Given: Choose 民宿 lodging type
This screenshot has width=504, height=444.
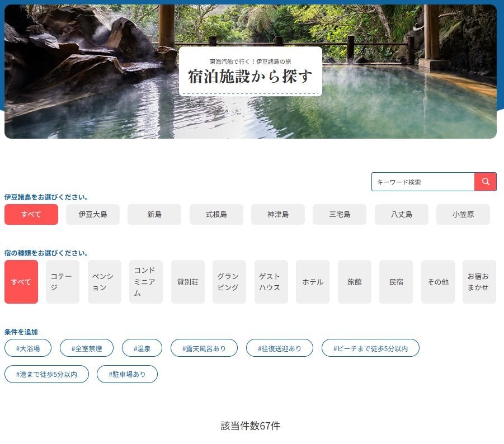Looking at the screenshot, I should [x=396, y=282].
